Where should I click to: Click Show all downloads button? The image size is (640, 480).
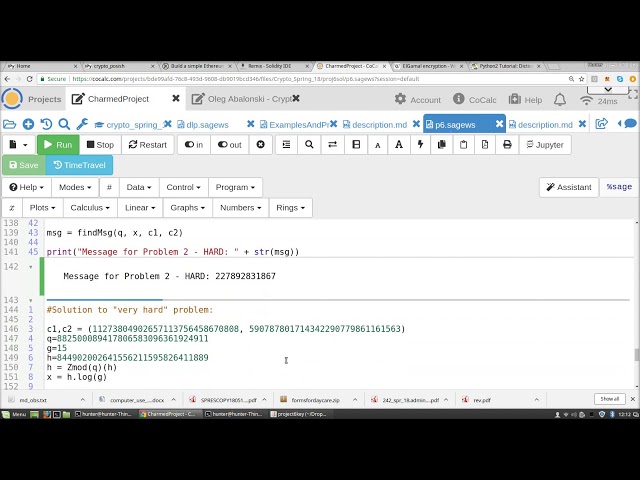(x=609, y=399)
